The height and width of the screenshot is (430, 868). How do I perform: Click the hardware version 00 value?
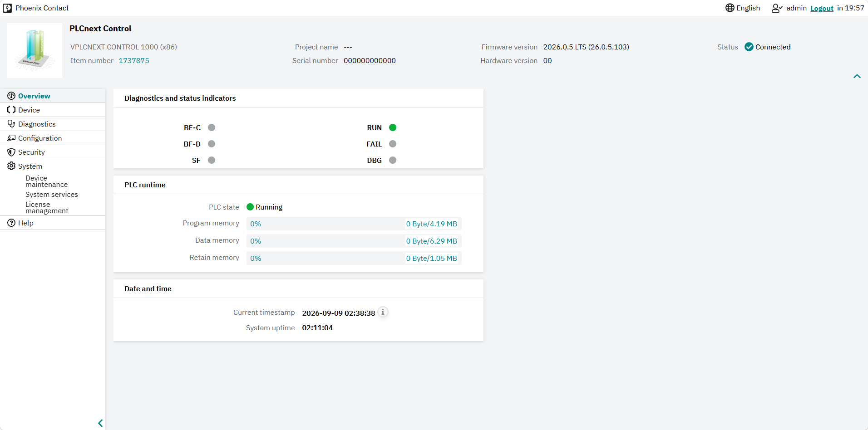pos(547,60)
